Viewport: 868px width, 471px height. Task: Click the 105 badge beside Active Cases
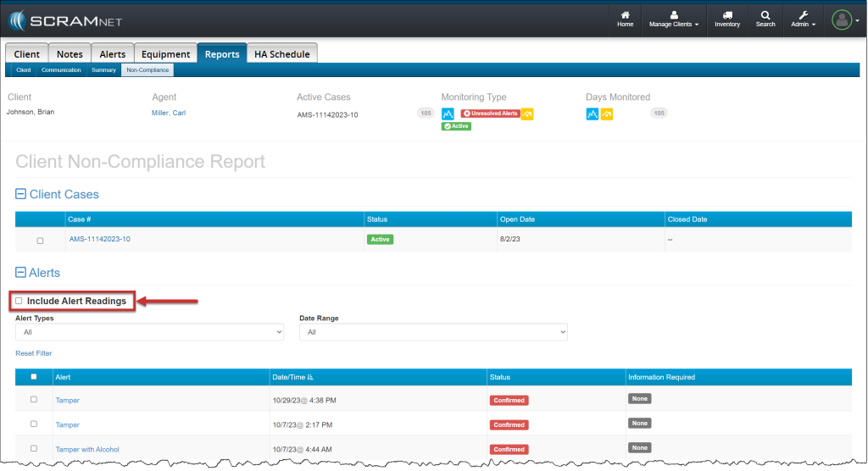coord(426,113)
